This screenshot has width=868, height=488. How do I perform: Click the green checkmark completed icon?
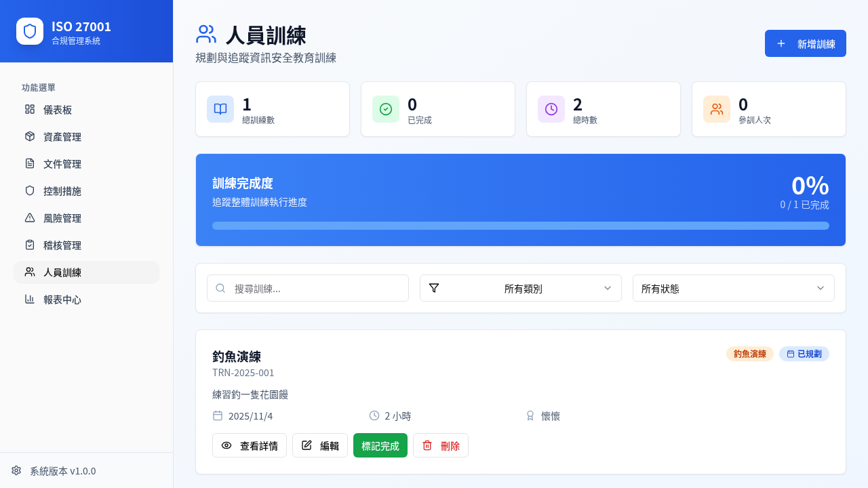point(386,109)
